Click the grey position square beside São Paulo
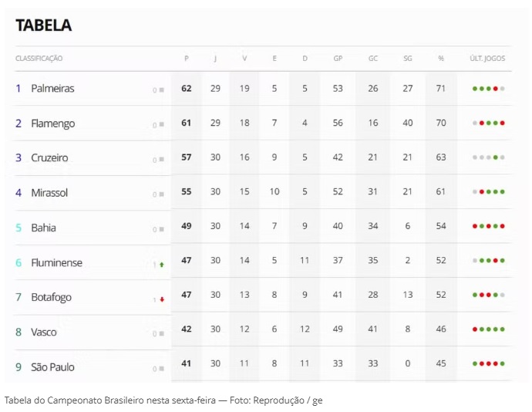 161,369
